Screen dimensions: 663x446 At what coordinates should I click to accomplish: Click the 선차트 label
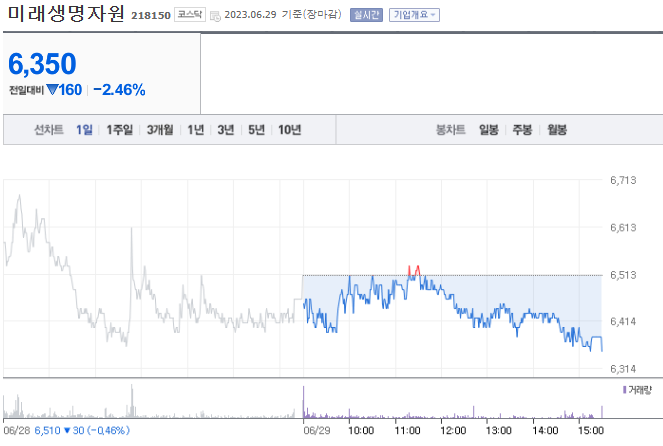click(49, 130)
